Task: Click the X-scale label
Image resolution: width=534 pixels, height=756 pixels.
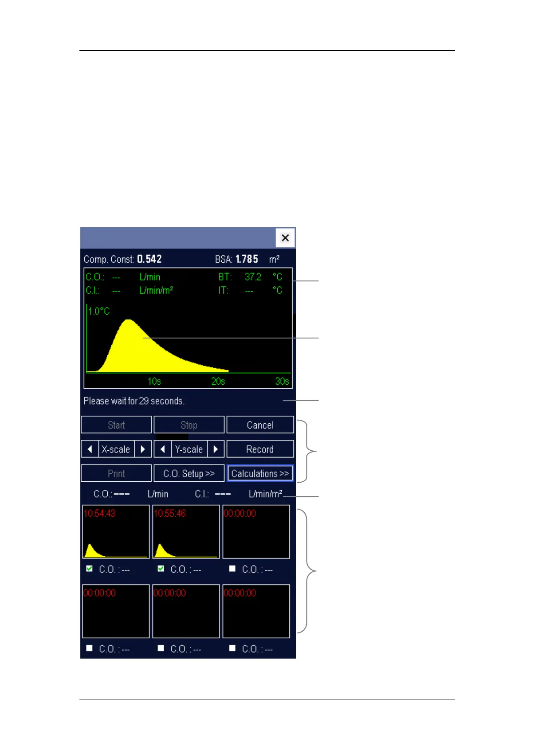Action: [116, 449]
